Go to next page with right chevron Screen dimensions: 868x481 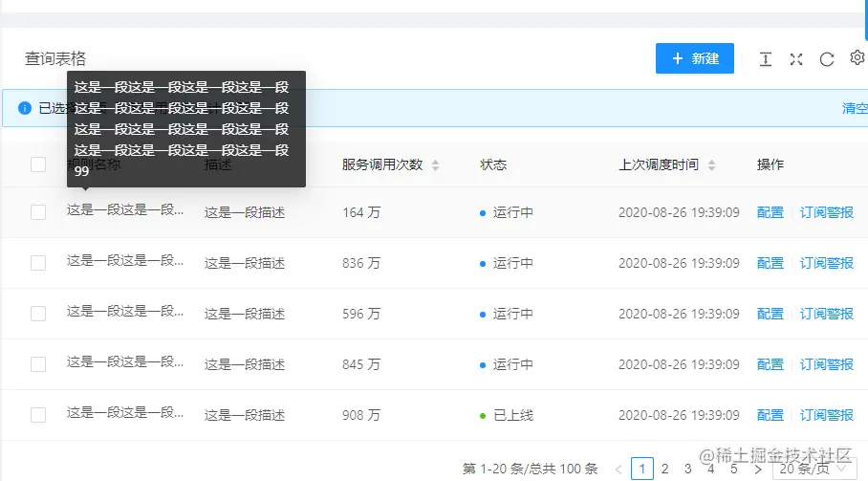[758, 470]
